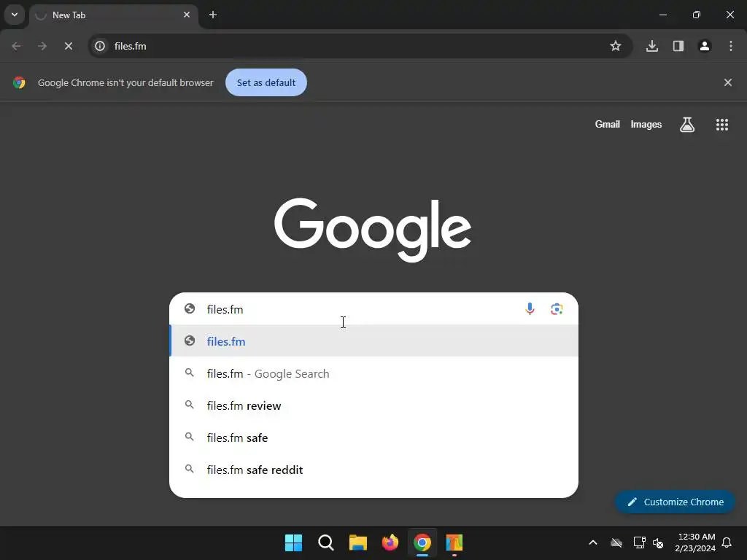Screen dimensions: 747x560
Task: Open the network display tray icon
Action: click(x=639, y=542)
